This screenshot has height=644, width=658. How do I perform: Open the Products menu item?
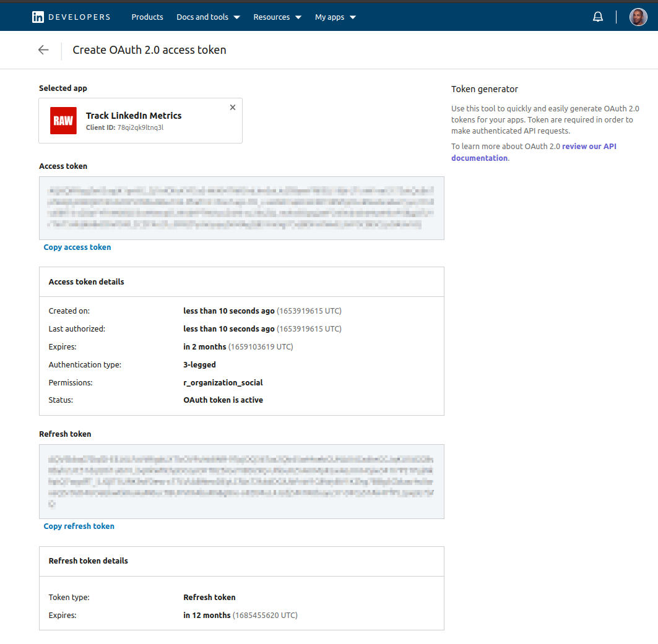147,17
